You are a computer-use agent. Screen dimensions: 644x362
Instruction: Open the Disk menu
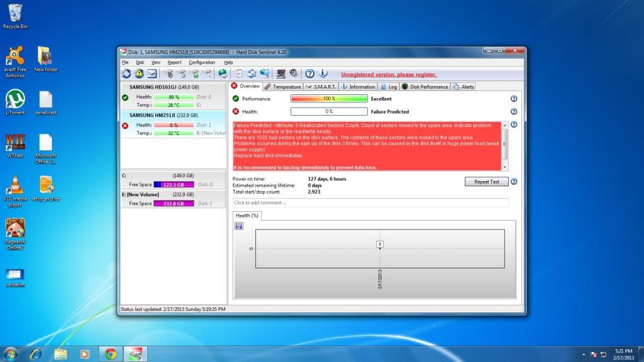(140, 62)
